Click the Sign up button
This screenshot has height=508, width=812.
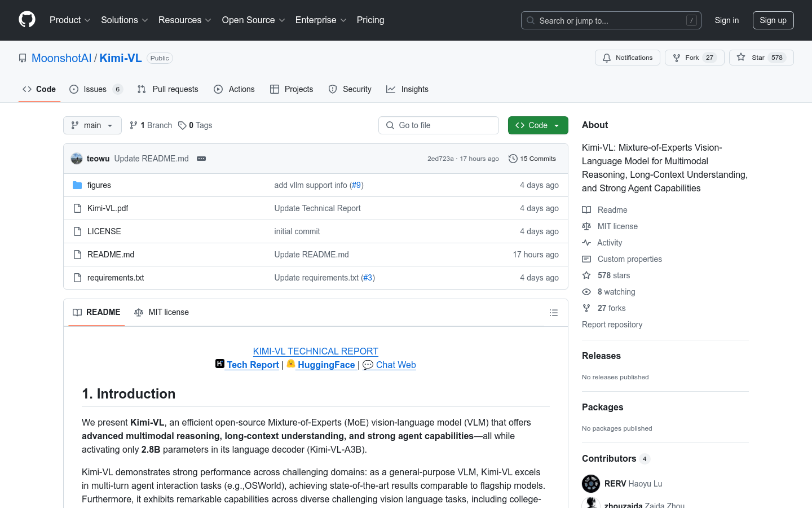click(x=773, y=20)
